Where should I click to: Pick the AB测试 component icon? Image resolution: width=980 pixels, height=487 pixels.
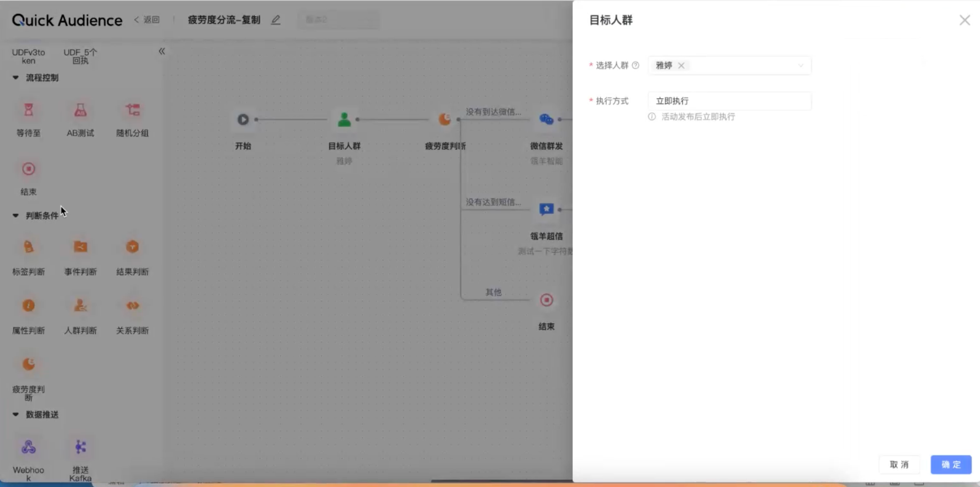(80, 110)
